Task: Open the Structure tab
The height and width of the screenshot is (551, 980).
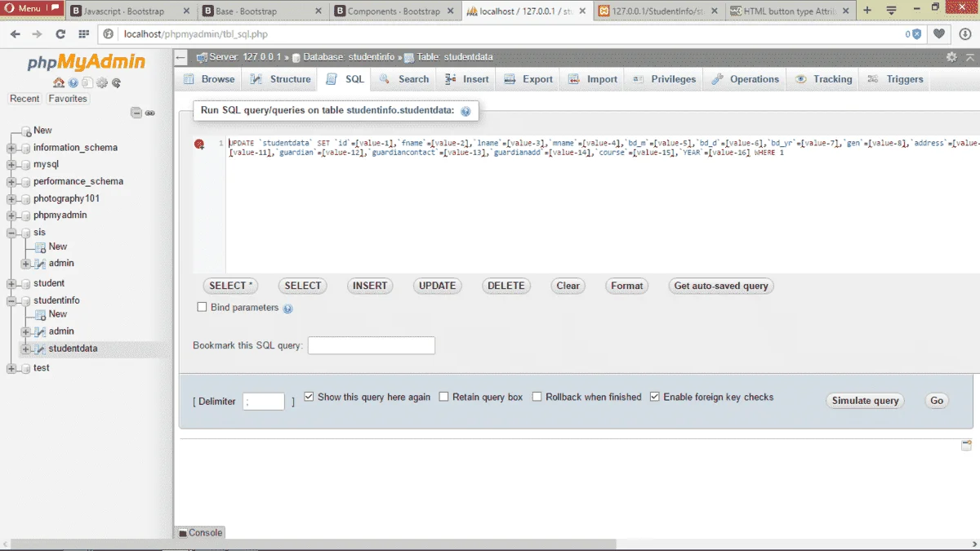Action: click(280, 79)
